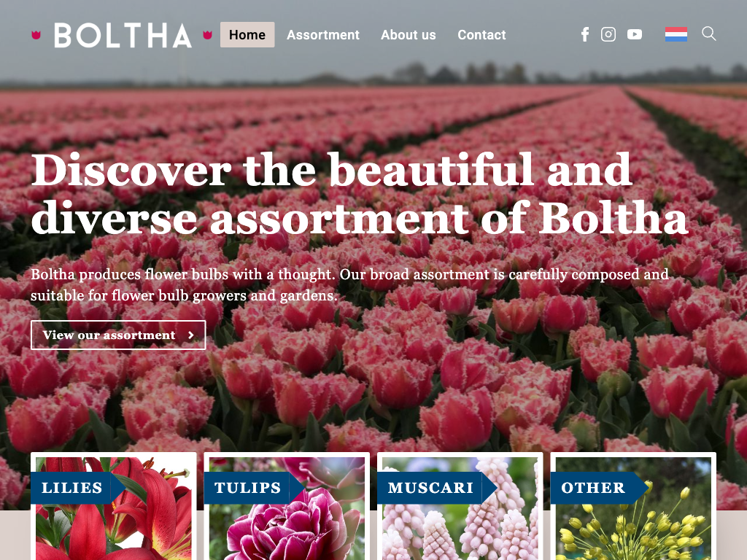This screenshot has width=747, height=560.
Task: Open the Instagram profile icon
Action: point(608,34)
